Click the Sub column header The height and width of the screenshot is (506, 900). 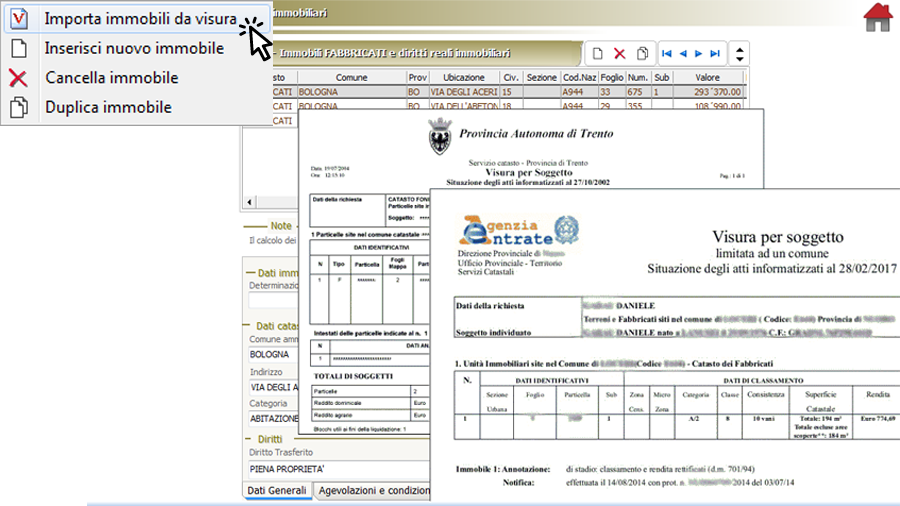point(662,77)
